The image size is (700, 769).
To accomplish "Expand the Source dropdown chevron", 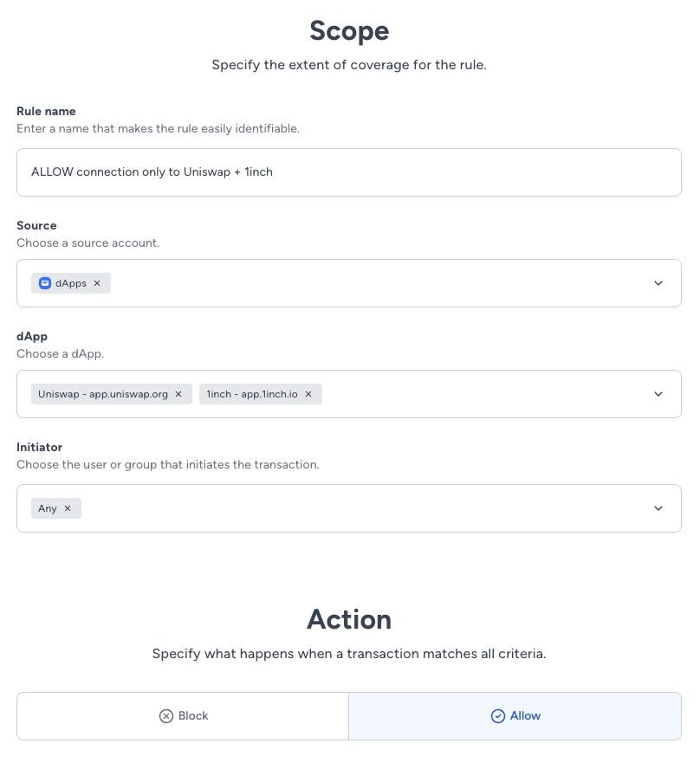I will pos(658,283).
